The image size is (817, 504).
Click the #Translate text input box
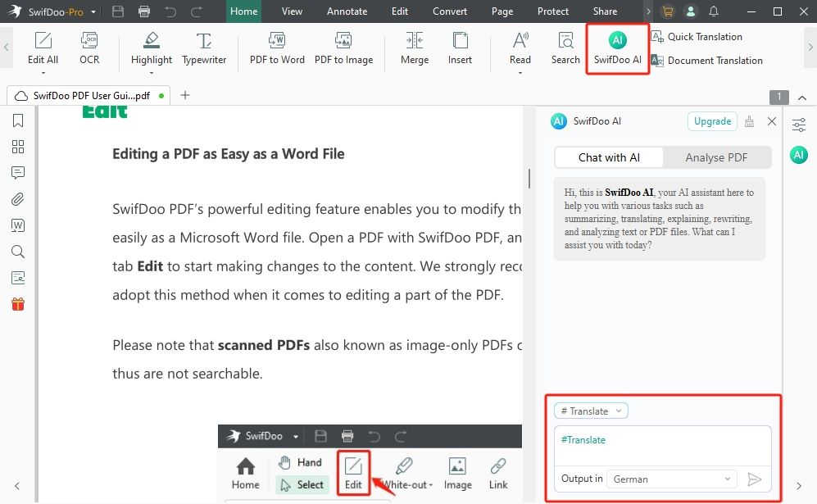[x=662, y=446]
